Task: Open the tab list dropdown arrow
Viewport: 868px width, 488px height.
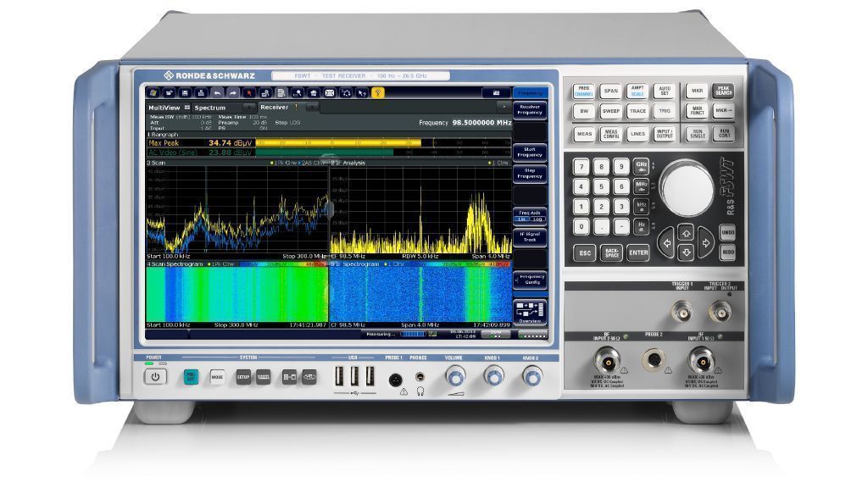Action: 503,108
